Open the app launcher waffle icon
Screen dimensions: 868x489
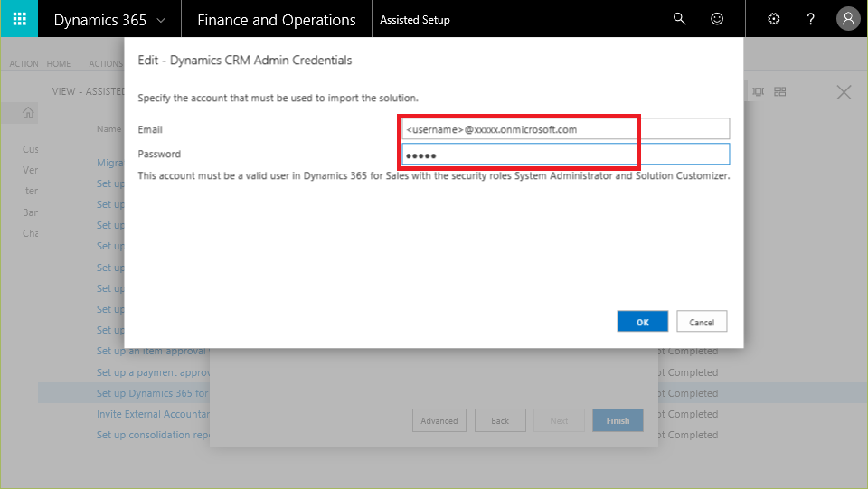tap(19, 19)
